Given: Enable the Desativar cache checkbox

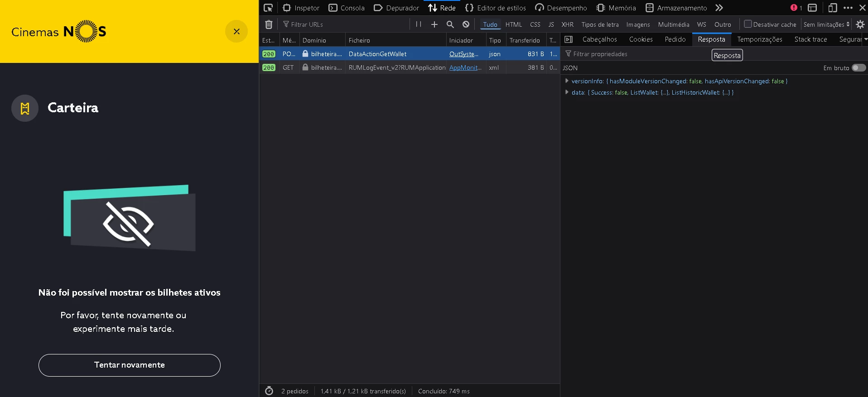Looking at the screenshot, I should (748, 24).
